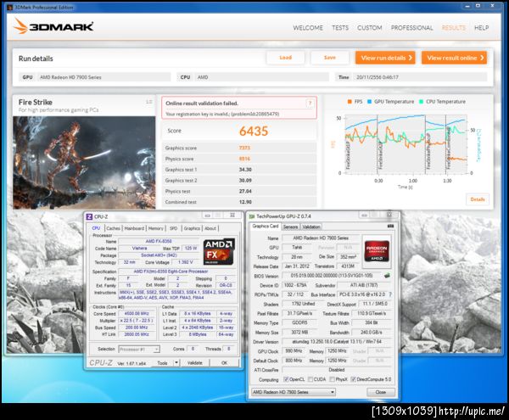Click the Physics test value 27.04
Image resolution: width=509 pixels, height=420 pixels.
coord(245,191)
